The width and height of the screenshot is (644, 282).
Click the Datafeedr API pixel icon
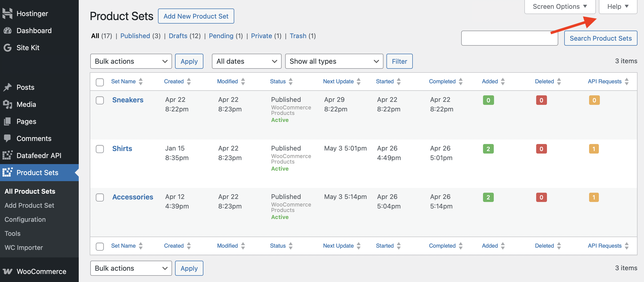pyautogui.click(x=8, y=155)
